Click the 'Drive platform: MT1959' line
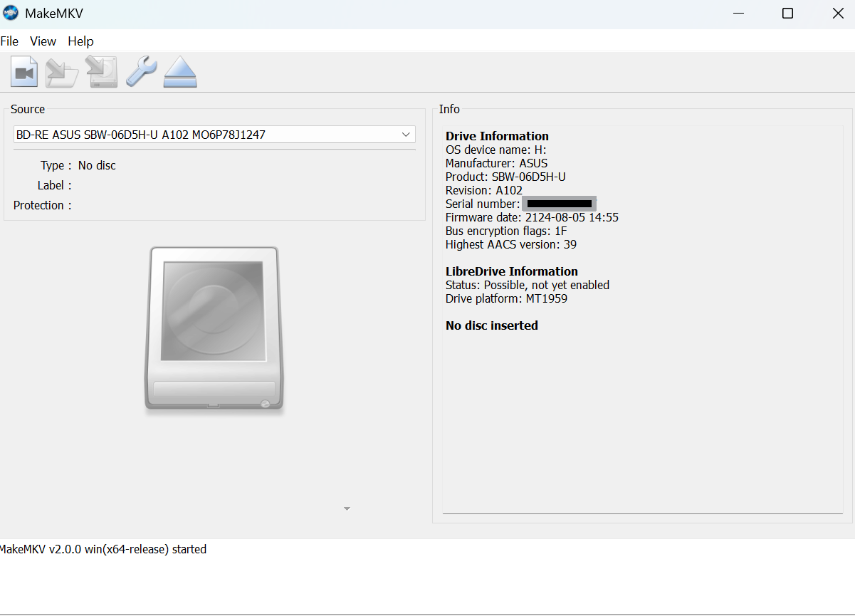 click(x=506, y=298)
